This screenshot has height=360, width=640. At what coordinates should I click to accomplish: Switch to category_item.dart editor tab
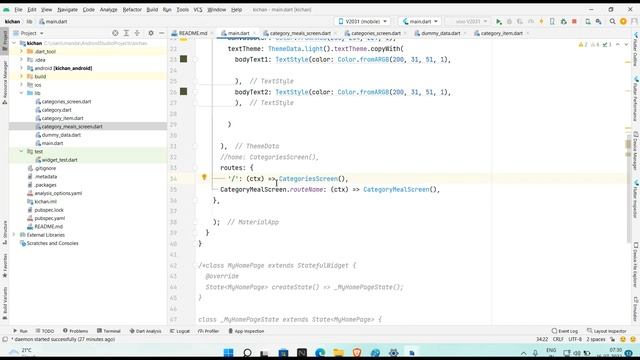point(501,33)
